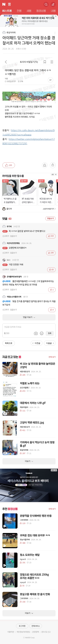The image size is (58, 644).
Task: Attach a photo with the camera icon
Action: click(x=36, y=333)
